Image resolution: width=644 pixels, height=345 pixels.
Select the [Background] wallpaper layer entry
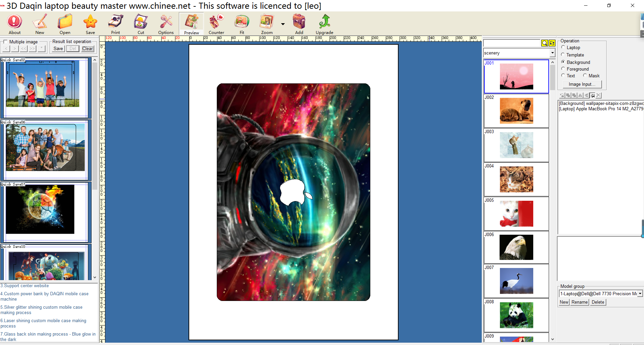[x=601, y=104]
